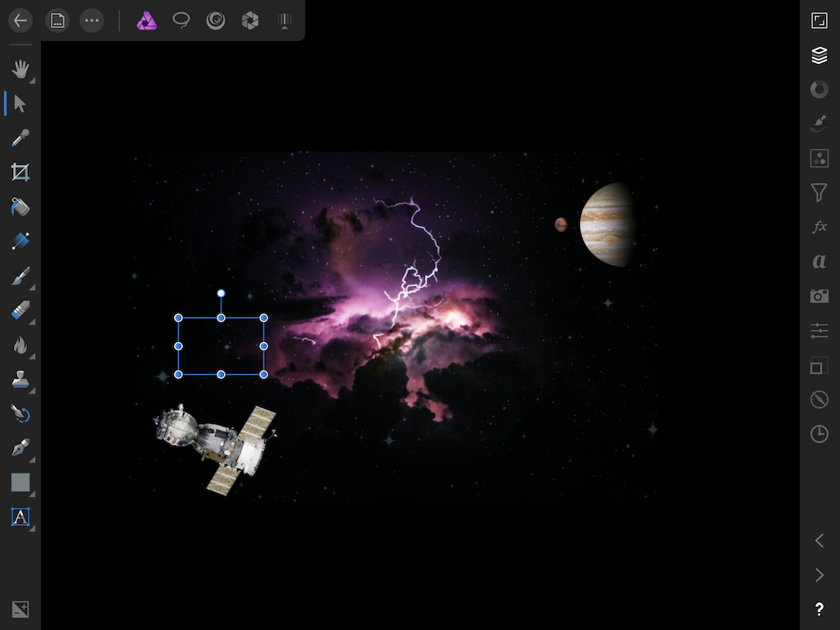Image resolution: width=840 pixels, height=630 pixels.
Task: Select the View hand tool
Action: pyautogui.click(x=21, y=69)
